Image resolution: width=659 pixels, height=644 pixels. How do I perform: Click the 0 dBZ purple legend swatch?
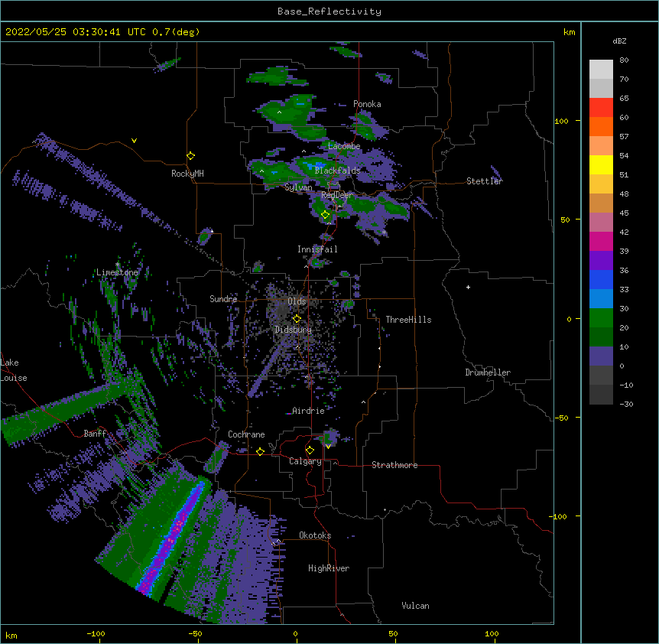pyautogui.click(x=601, y=356)
